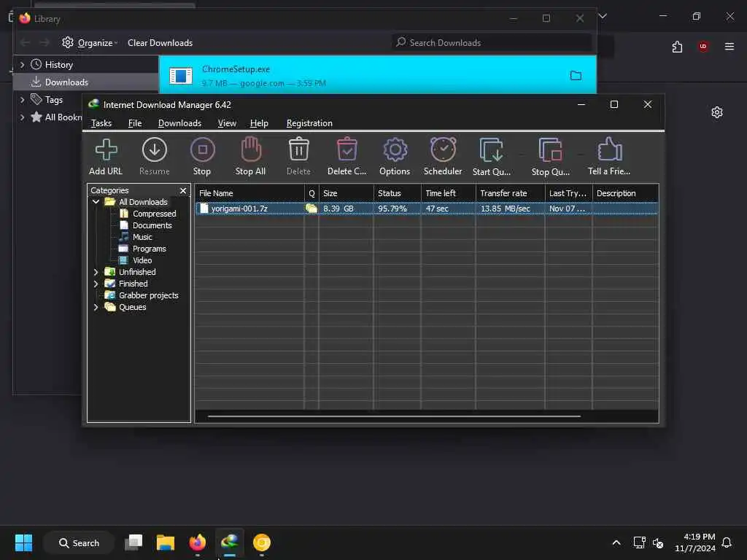
Task: Sort by Size column header
Action: tap(346, 193)
